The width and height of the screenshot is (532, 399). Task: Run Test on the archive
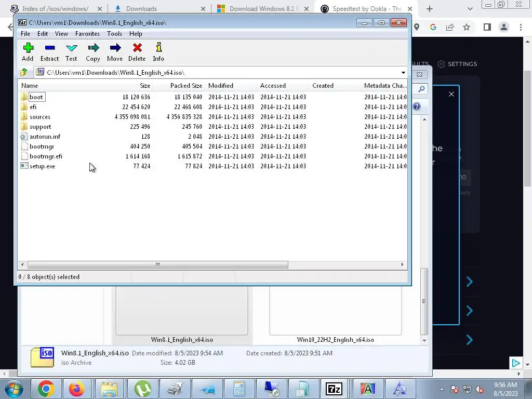(71, 52)
